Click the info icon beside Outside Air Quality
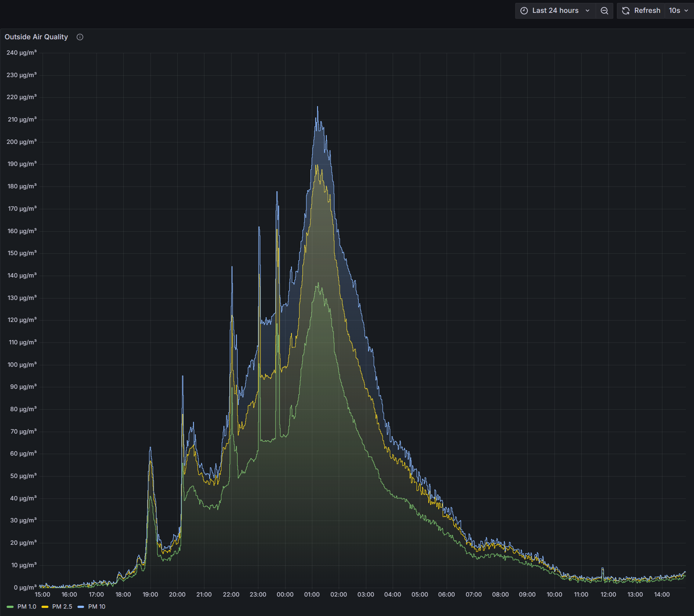694x616 pixels. 80,37
